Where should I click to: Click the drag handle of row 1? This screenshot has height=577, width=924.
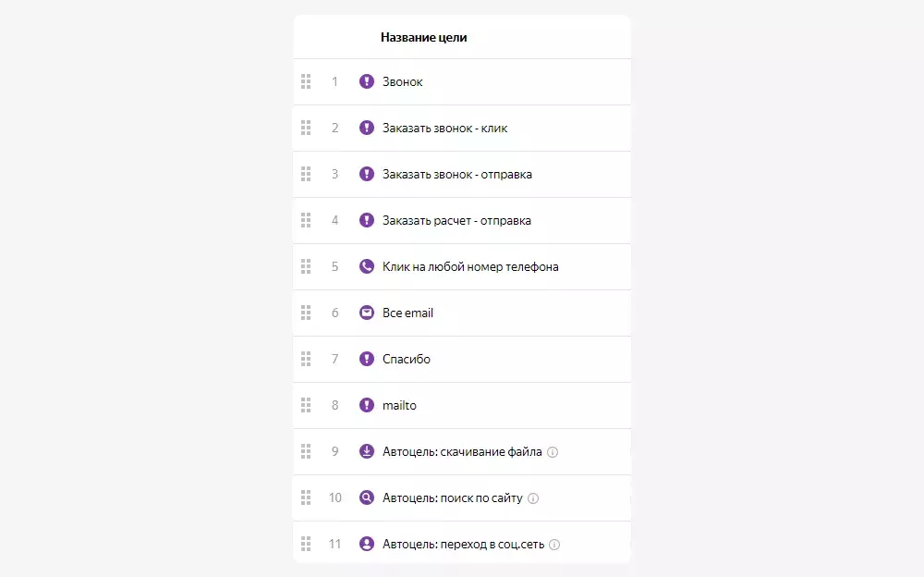(x=306, y=81)
